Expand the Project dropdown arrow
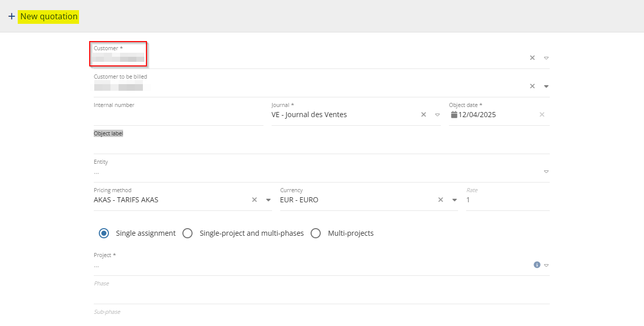Image resolution: width=644 pixels, height=326 pixels. (546, 265)
